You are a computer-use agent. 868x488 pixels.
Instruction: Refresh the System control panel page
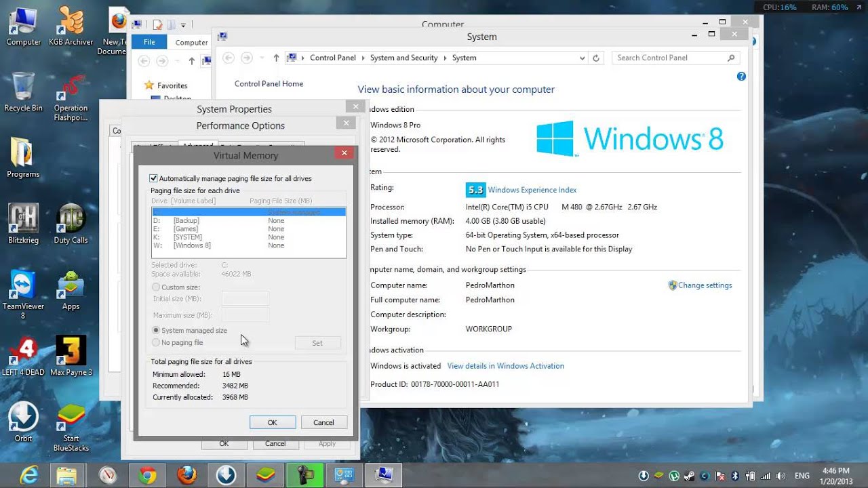[x=596, y=58]
